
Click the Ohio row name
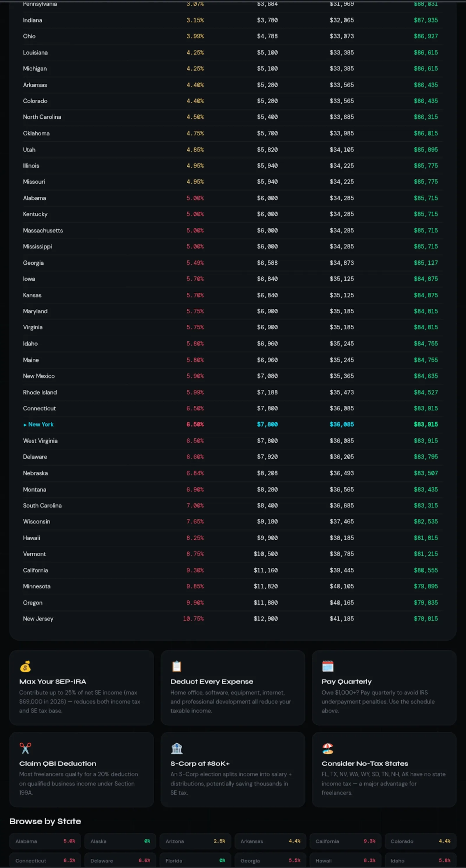(x=29, y=36)
